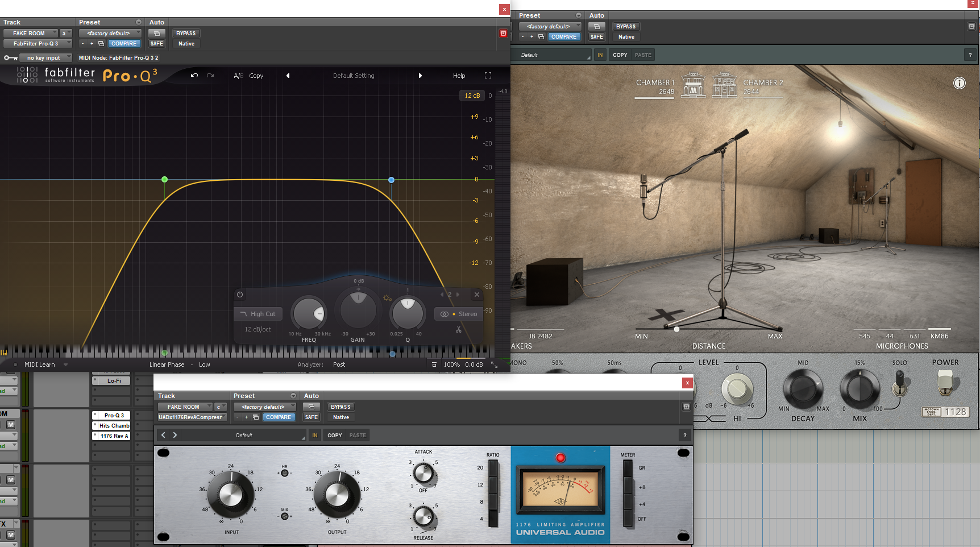
Task: Click COPY in 1176 plugin toolbar
Action: pos(335,436)
